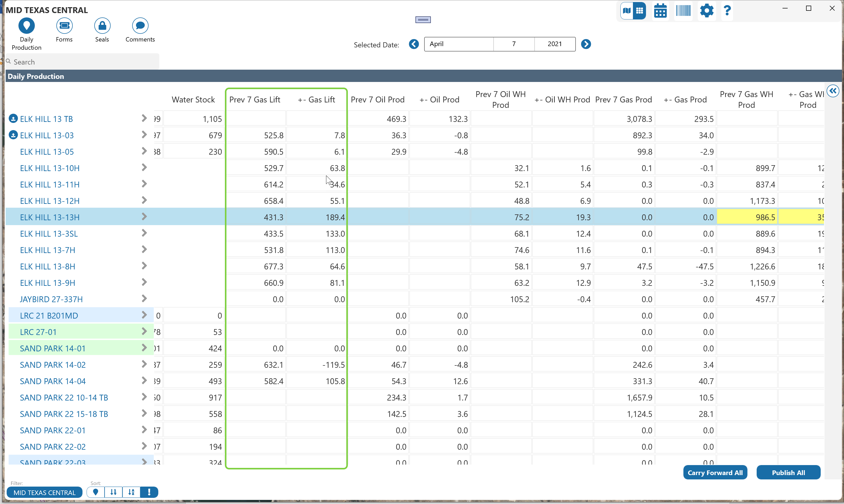Expand ELK HILL 13-13H row chevron
This screenshot has height=504, width=844.
coord(144,217)
